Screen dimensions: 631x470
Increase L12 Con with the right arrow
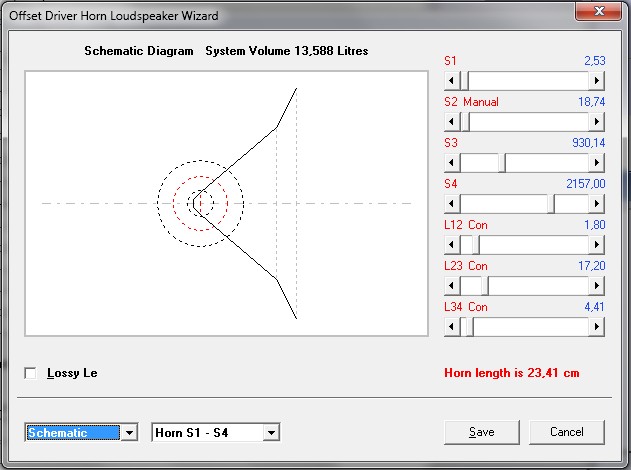coord(596,245)
